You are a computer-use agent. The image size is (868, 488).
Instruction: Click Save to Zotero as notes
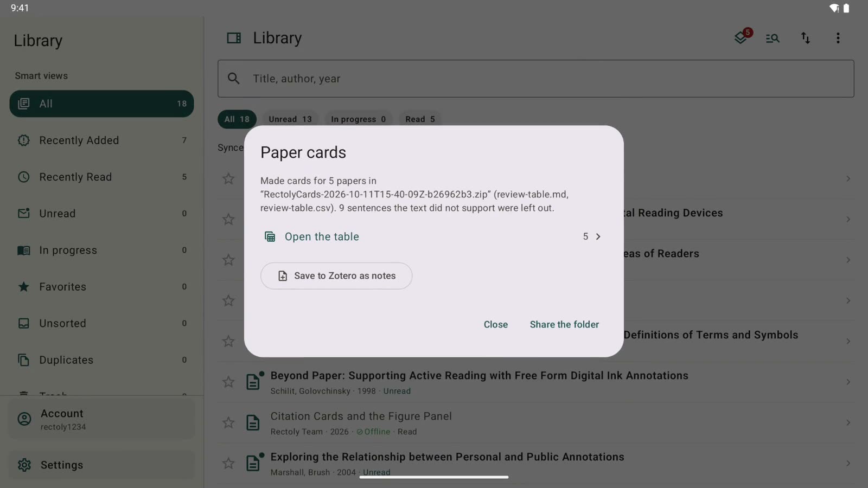336,275
